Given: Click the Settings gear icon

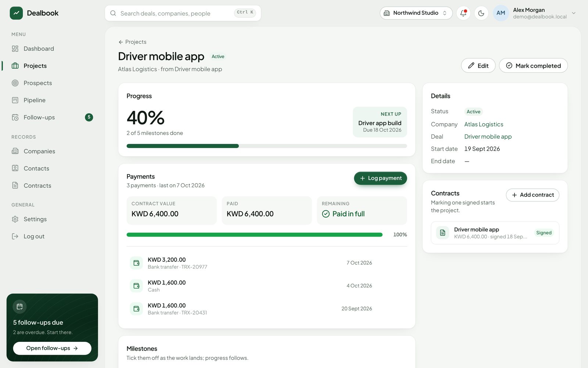Looking at the screenshot, I should (15, 219).
